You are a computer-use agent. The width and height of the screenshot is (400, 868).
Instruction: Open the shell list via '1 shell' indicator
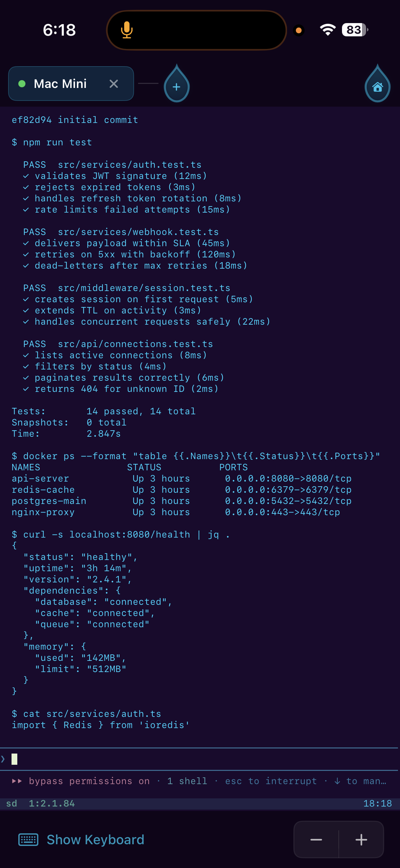pyautogui.click(x=188, y=781)
